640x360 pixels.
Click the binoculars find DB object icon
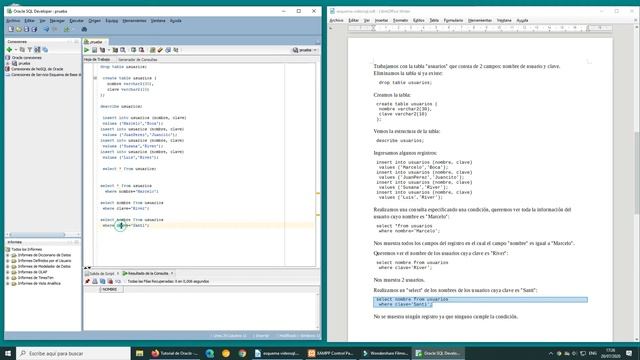coord(84,29)
